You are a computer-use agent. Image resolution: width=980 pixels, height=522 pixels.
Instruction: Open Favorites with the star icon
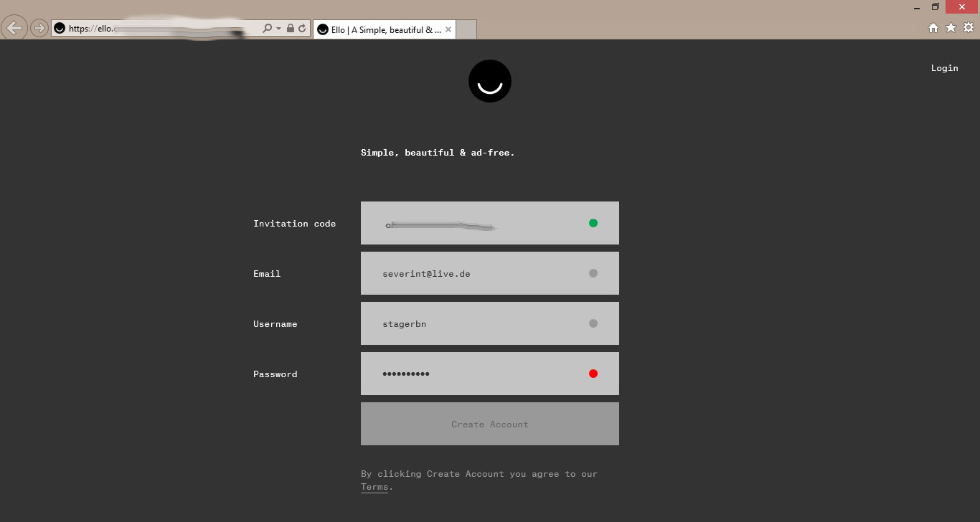click(951, 27)
